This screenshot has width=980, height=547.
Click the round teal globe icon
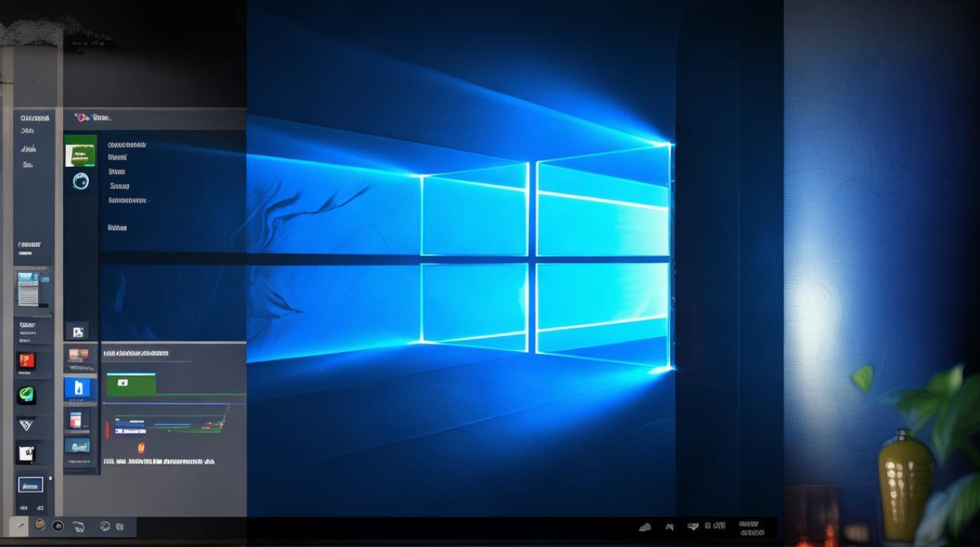coord(80,181)
